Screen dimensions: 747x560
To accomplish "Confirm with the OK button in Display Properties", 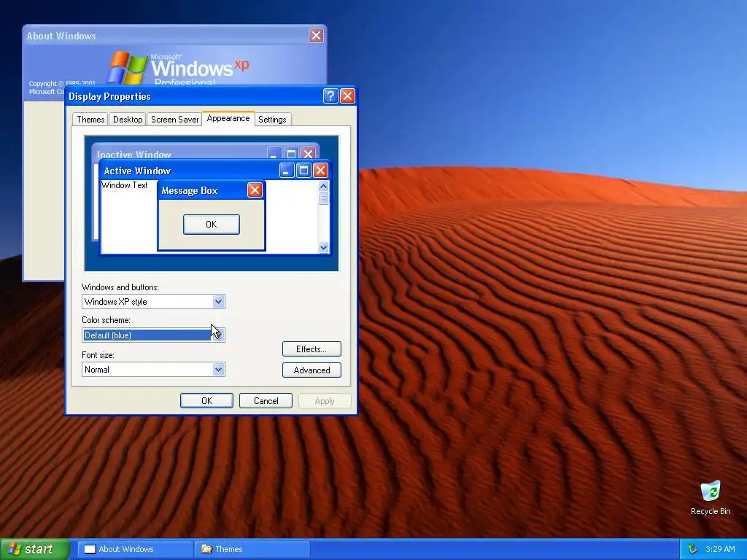I will (206, 401).
